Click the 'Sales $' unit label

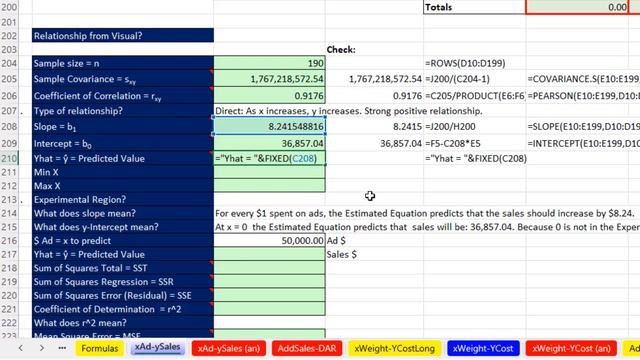342,254
